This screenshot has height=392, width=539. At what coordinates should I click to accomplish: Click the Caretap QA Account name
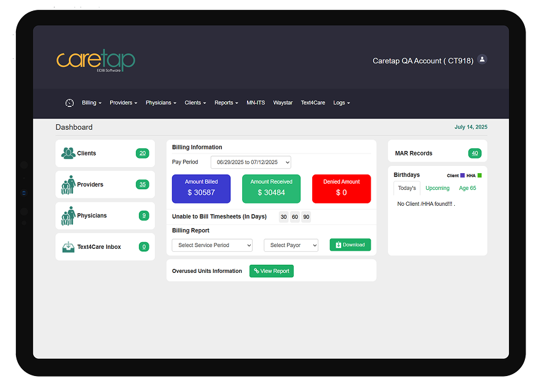click(423, 61)
